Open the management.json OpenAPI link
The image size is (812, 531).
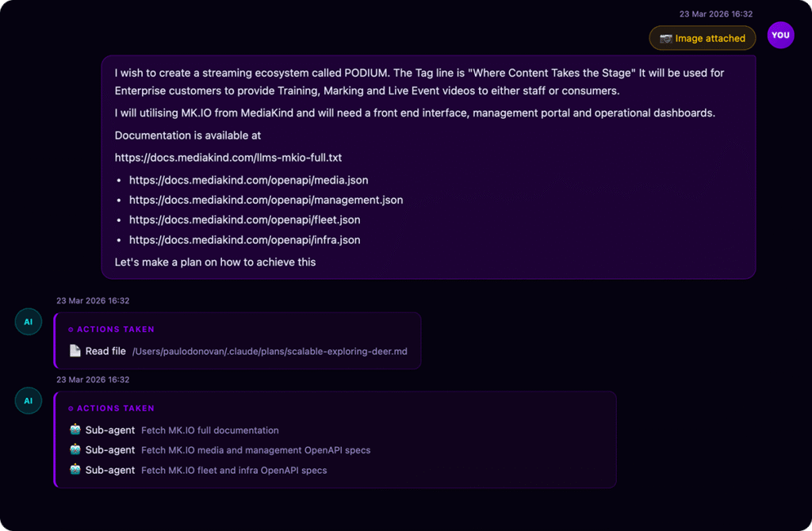coord(266,201)
